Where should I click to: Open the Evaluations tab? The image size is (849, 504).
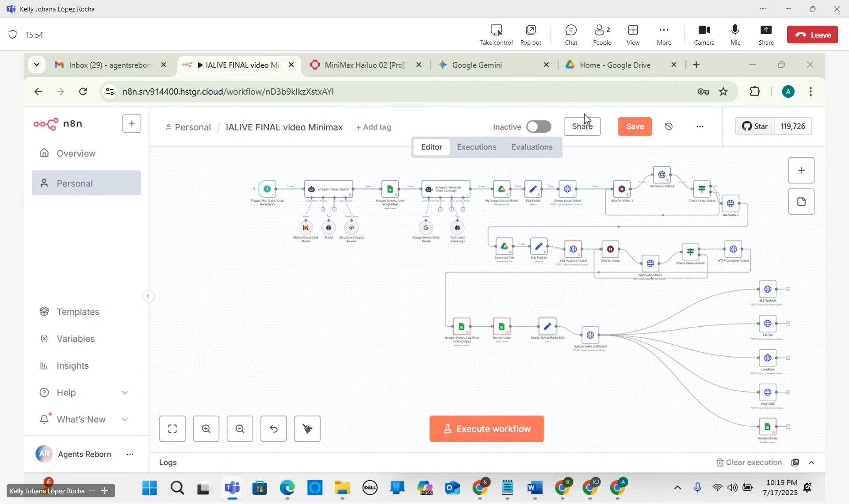(x=532, y=147)
